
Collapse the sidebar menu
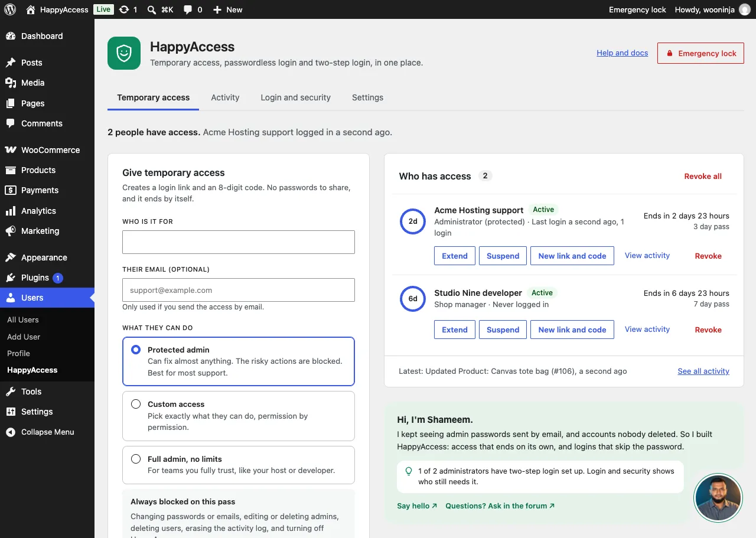tap(47, 432)
